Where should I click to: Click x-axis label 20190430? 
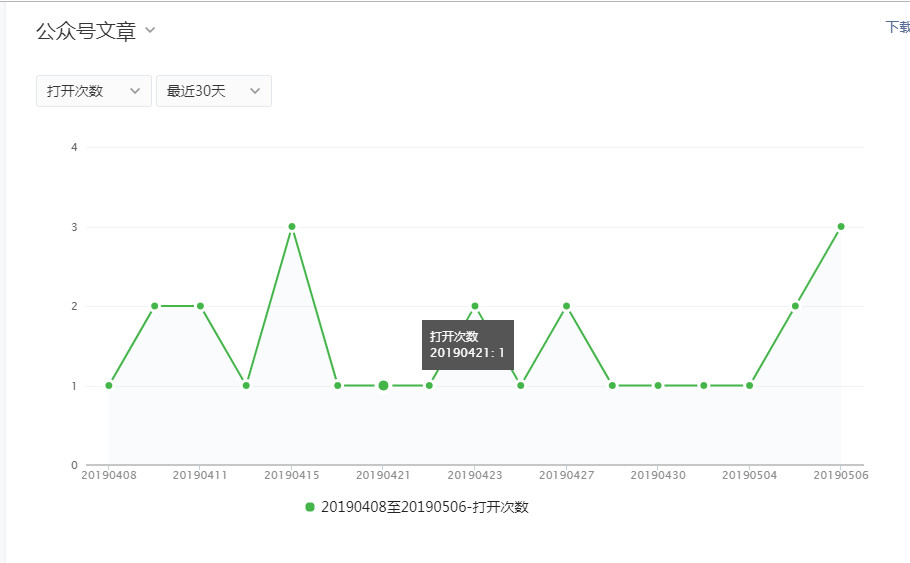[658, 475]
